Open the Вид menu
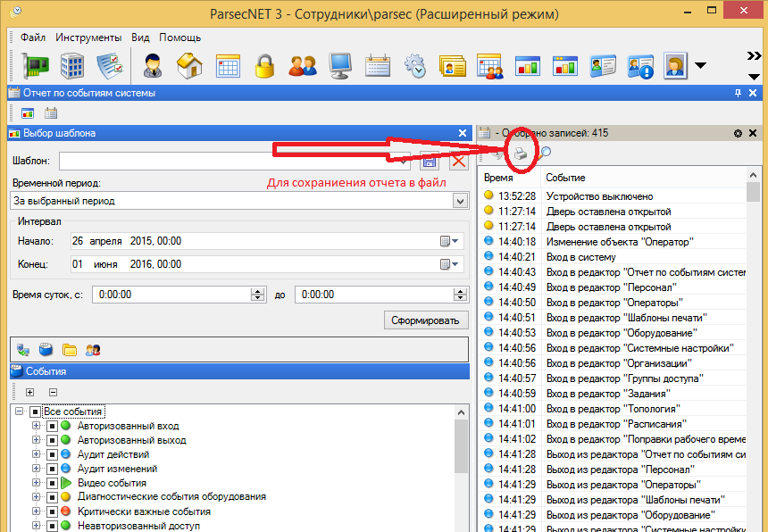 tap(140, 37)
